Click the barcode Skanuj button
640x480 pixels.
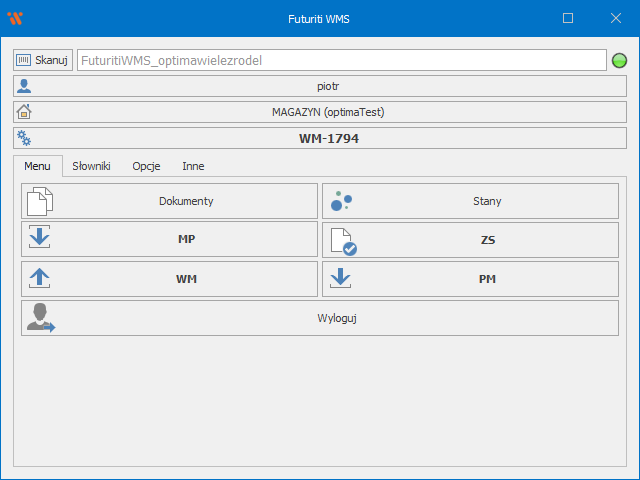pyautogui.click(x=43, y=60)
